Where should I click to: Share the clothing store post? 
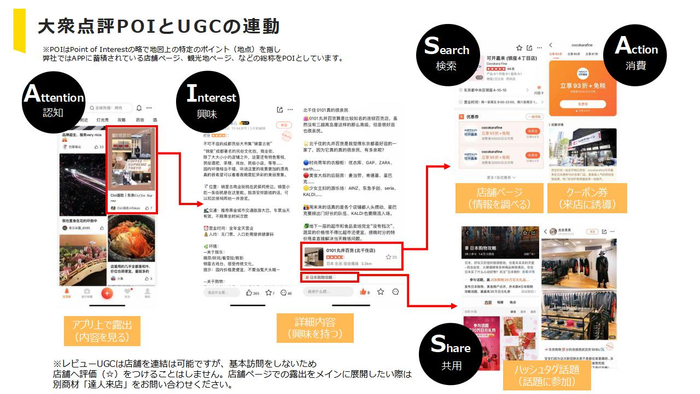pyautogui.click(x=604, y=232)
